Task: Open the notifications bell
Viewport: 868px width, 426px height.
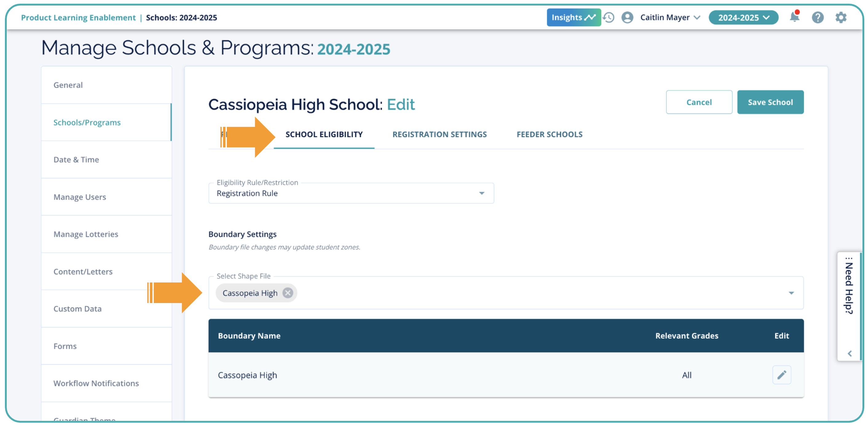Action: point(794,17)
